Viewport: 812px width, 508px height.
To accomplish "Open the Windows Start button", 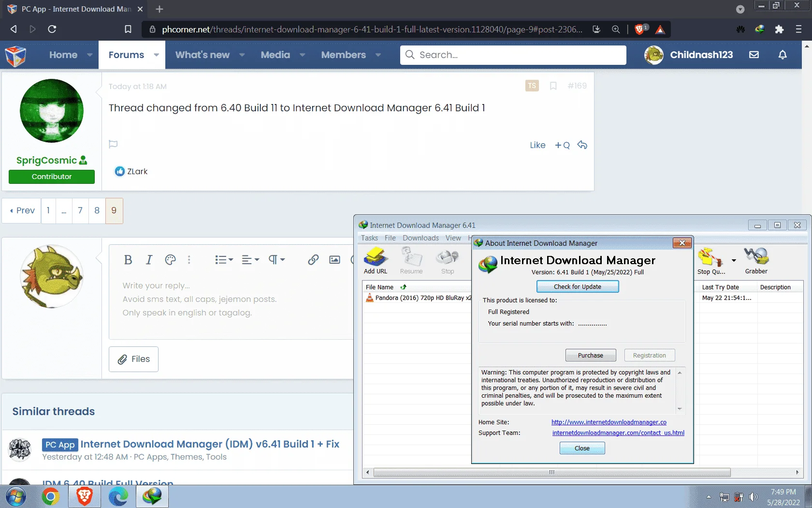I will point(15,496).
